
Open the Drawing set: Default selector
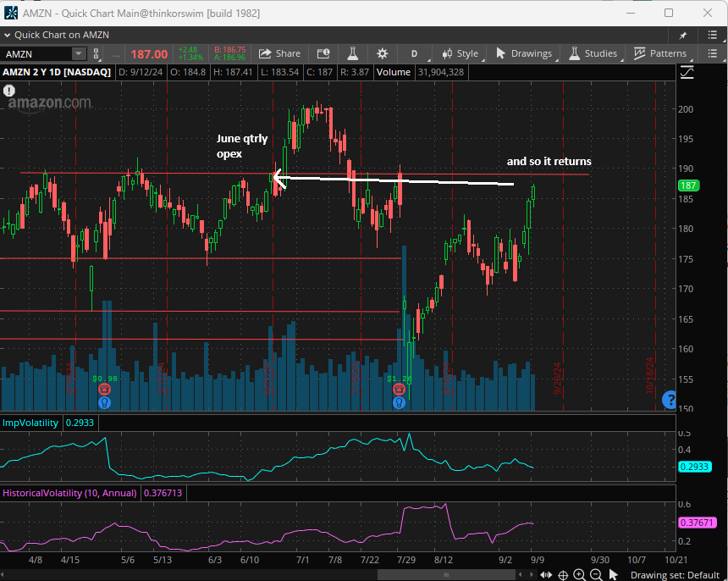pos(675,575)
